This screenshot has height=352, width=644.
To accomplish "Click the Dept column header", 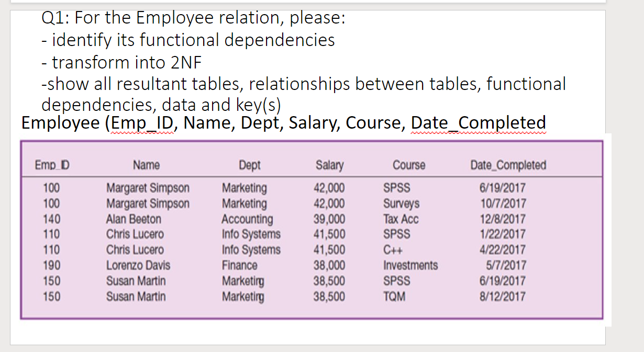I will pos(250,165).
